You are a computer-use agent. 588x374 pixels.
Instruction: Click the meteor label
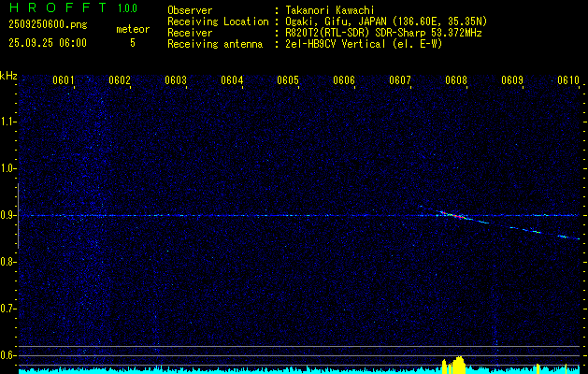pos(133,29)
